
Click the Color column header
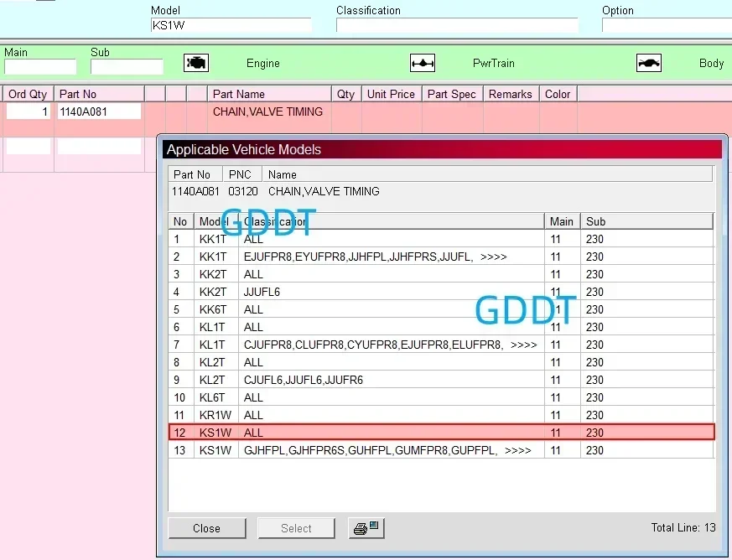[x=558, y=94]
